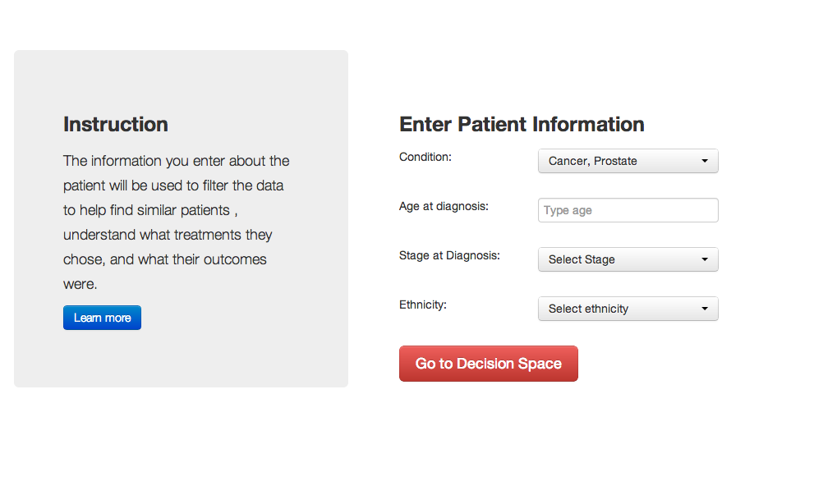
Task: Click the word 'outcomes' in instructions
Action: pos(235,259)
